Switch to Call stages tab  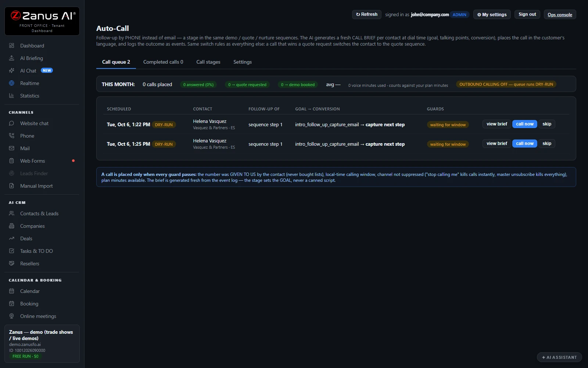(x=208, y=62)
